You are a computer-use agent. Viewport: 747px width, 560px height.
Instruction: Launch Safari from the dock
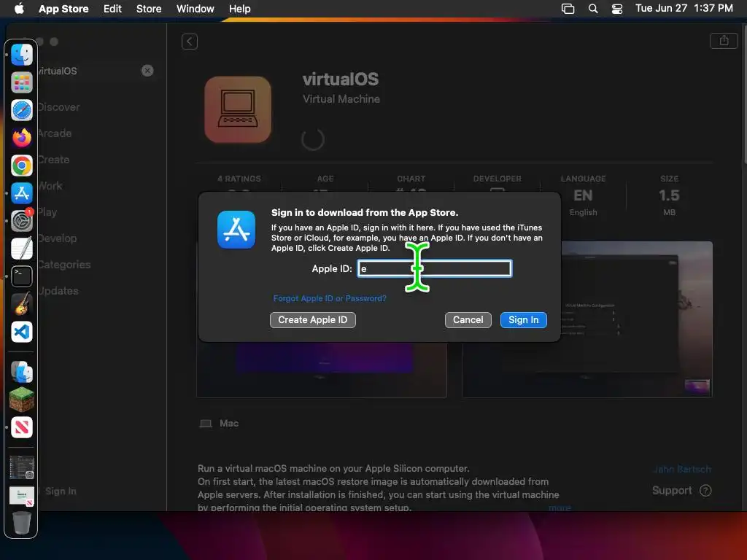(x=22, y=110)
